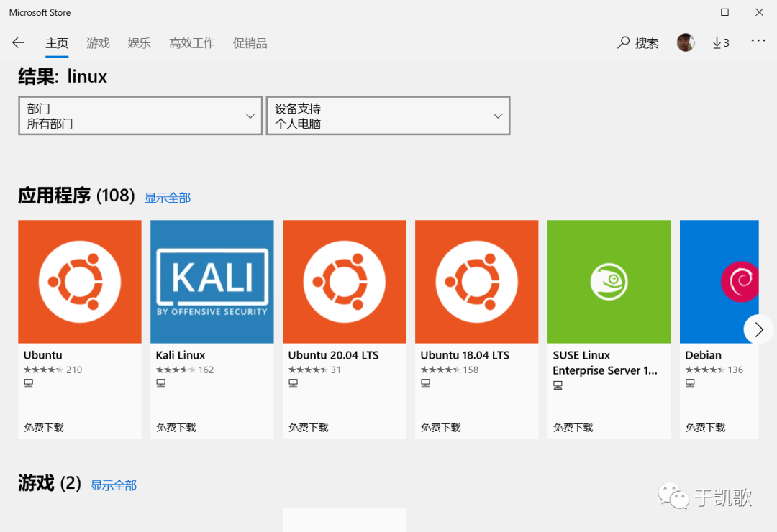The image size is (777, 532).
Task: Click the SUSE Linux Enterprise Server title
Action: pyautogui.click(x=605, y=362)
